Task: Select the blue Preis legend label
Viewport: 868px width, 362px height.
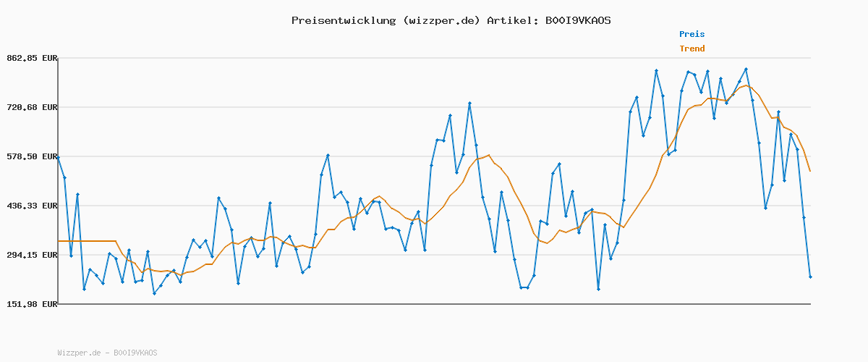Action: [x=692, y=34]
